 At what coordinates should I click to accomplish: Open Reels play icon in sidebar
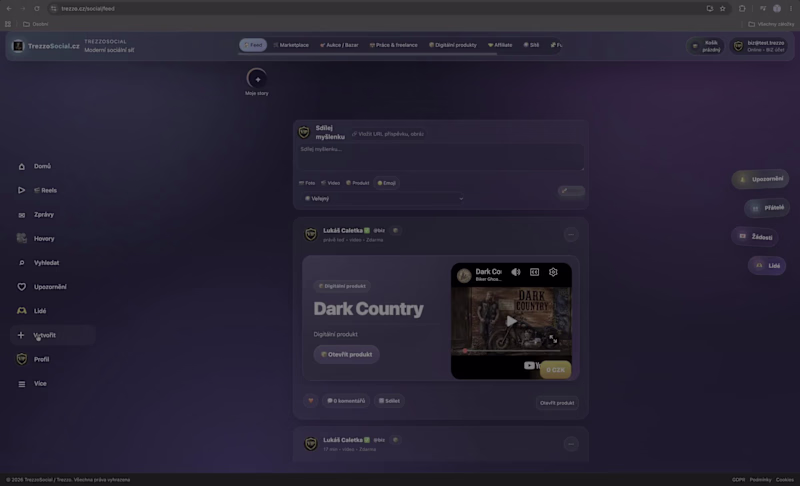click(21, 190)
